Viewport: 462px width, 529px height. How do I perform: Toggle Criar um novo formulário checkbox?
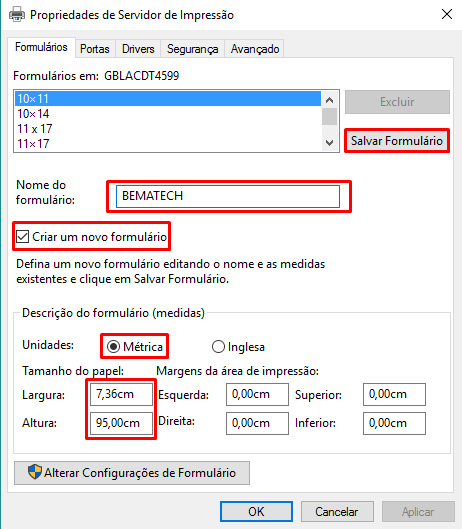coord(23,236)
